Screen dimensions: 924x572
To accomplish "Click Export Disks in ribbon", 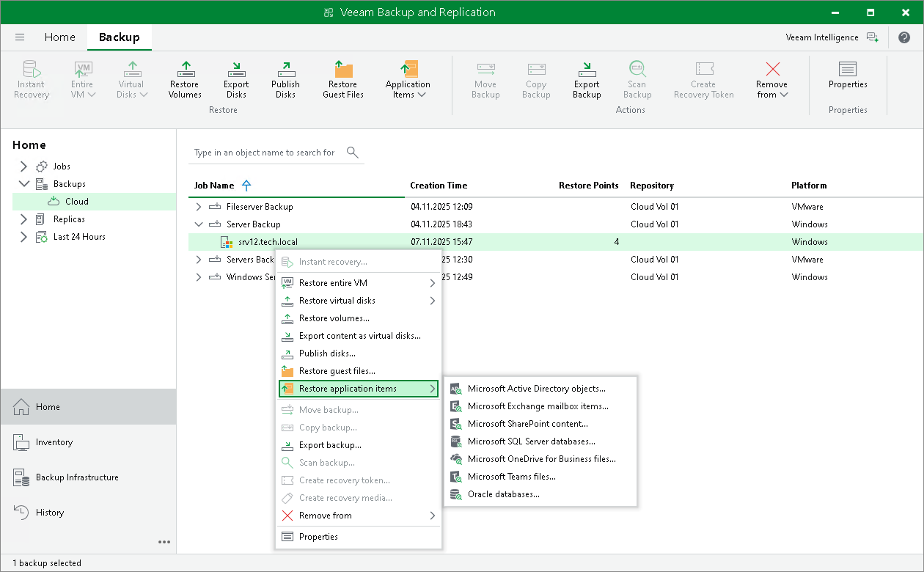I will [236, 79].
